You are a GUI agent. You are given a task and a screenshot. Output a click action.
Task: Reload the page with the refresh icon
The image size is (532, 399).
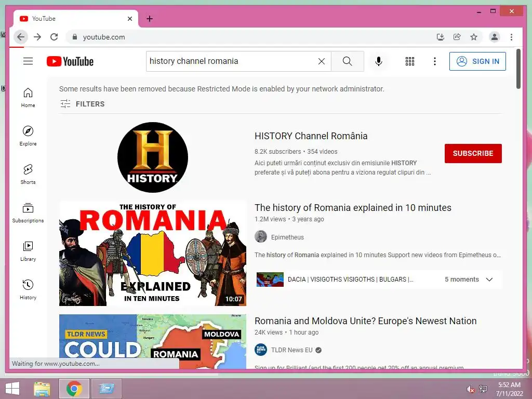pyautogui.click(x=54, y=37)
